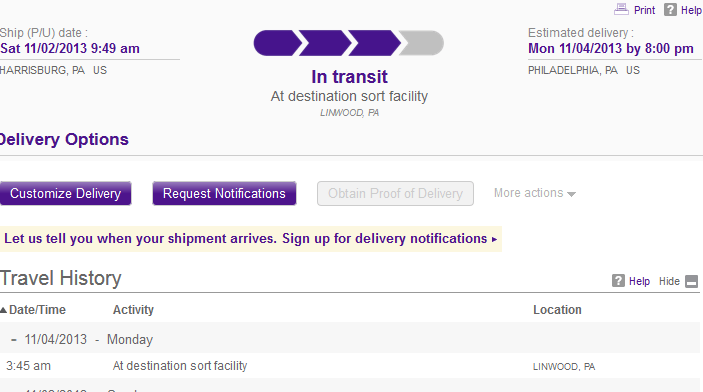Click the Request Notifications button
The image size is (703, 392).
click(224, 193)
